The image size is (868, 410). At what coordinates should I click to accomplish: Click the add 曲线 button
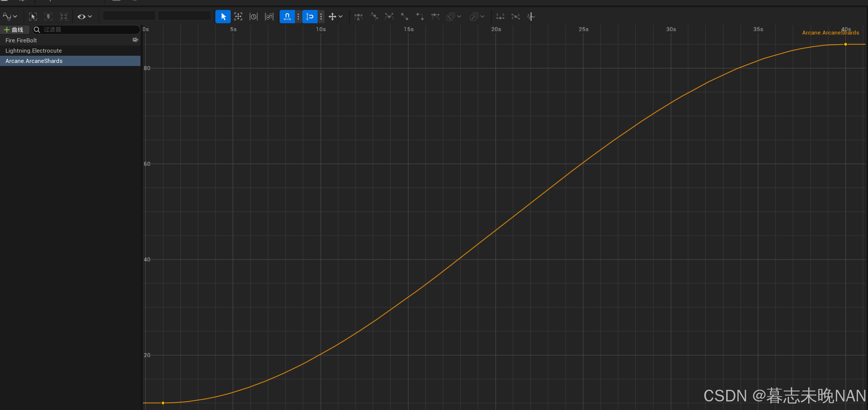(14, 30)
